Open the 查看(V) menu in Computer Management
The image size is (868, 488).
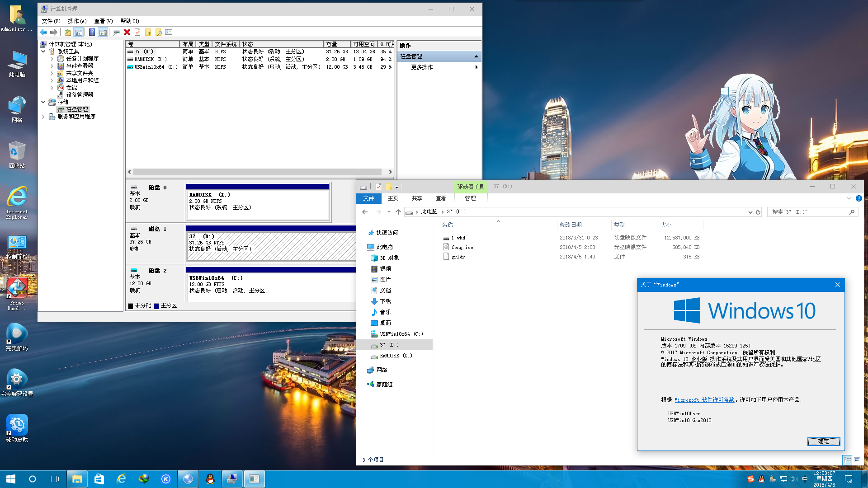(104, 21)
